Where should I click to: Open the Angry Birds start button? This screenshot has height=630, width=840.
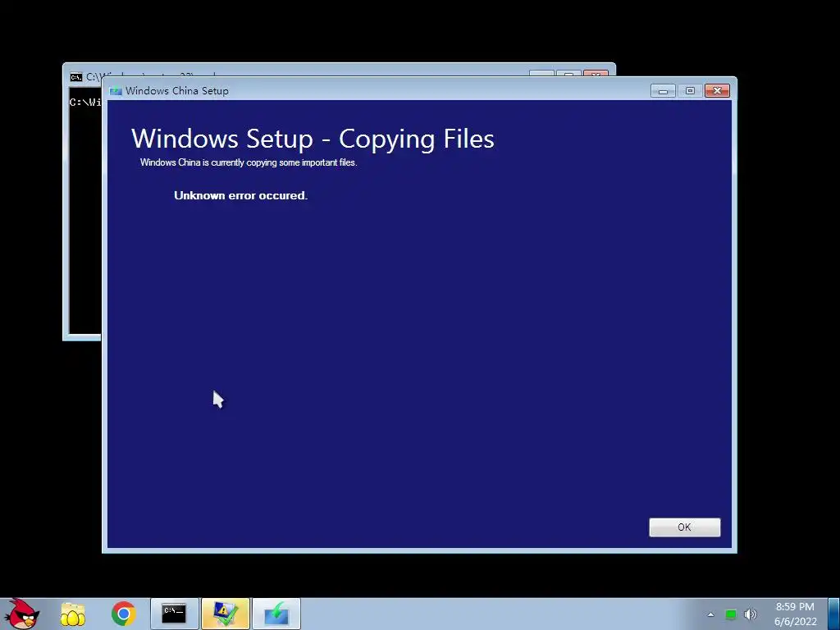pos(21,614)
